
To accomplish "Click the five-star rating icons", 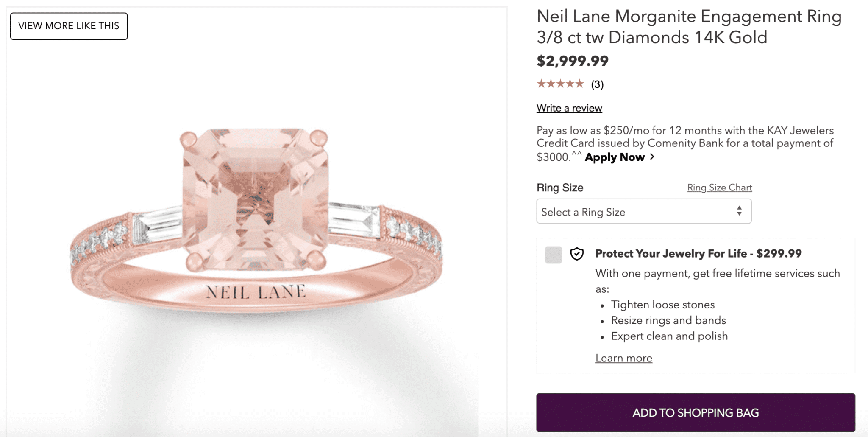I will (x=560, y=84).
